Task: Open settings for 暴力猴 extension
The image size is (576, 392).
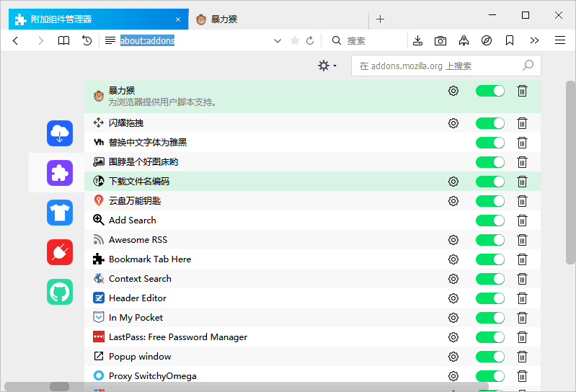Action: click(x=453, y=91)
